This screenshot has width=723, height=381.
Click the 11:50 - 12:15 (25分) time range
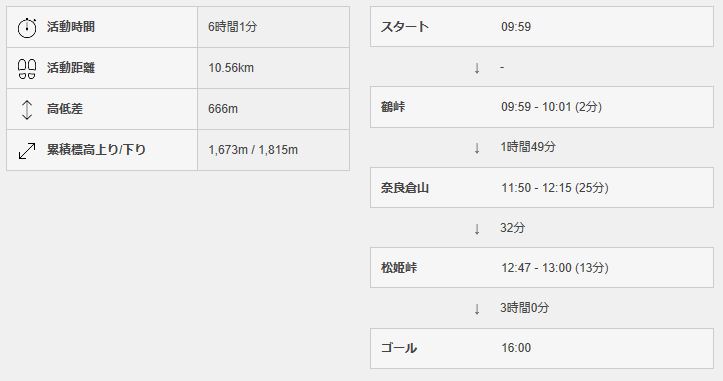[x=555, y=188]
